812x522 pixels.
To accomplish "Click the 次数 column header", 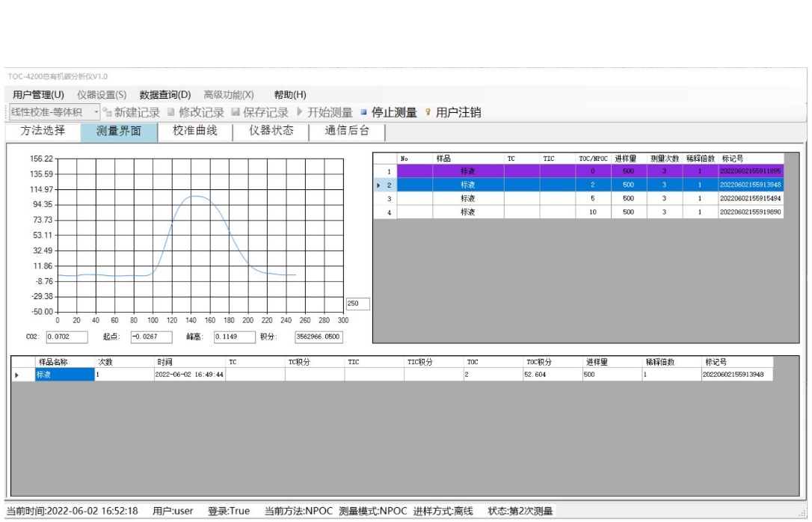I will click(x=124, y=362).
